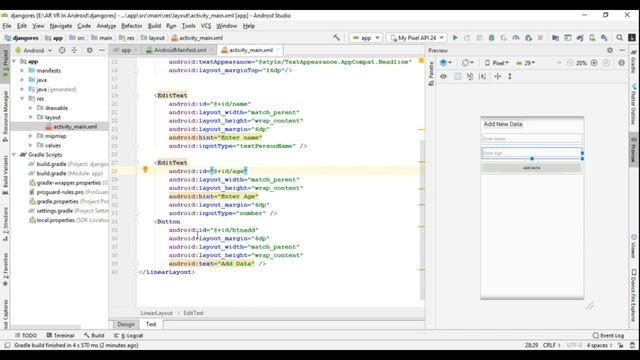Open the profiler gauge icon in toolbar
The height and width of the screenshot is (360, 640).
coord(516,38)
